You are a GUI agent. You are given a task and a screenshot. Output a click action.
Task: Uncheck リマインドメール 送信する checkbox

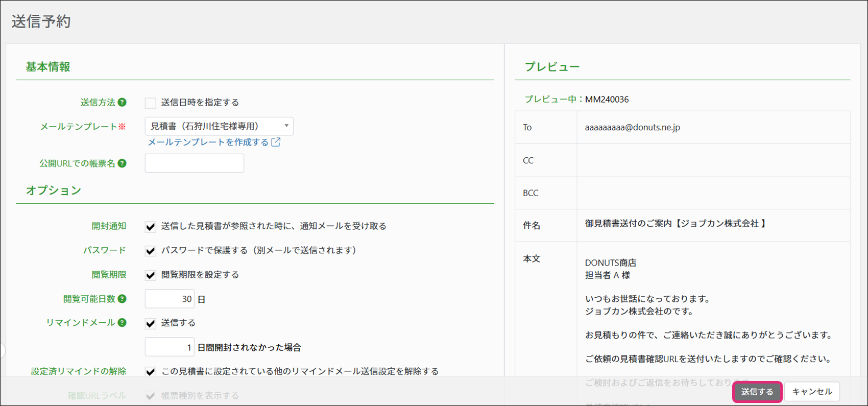(x=150, y=323)
